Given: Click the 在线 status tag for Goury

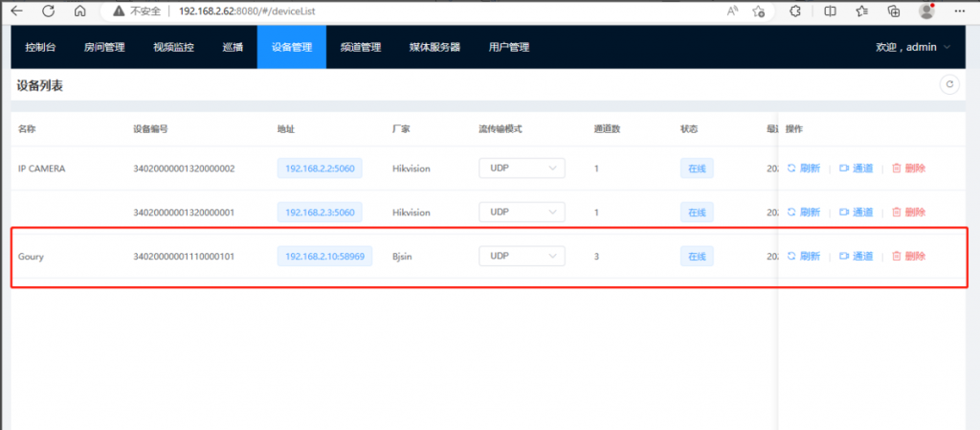Looking at the screenshot, I should [x=697, y=256].
